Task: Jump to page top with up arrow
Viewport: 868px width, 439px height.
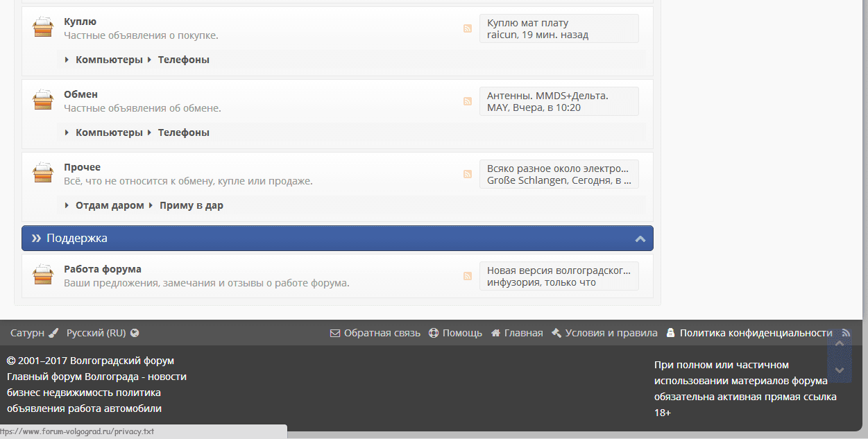Action: (x=839, y=343)
